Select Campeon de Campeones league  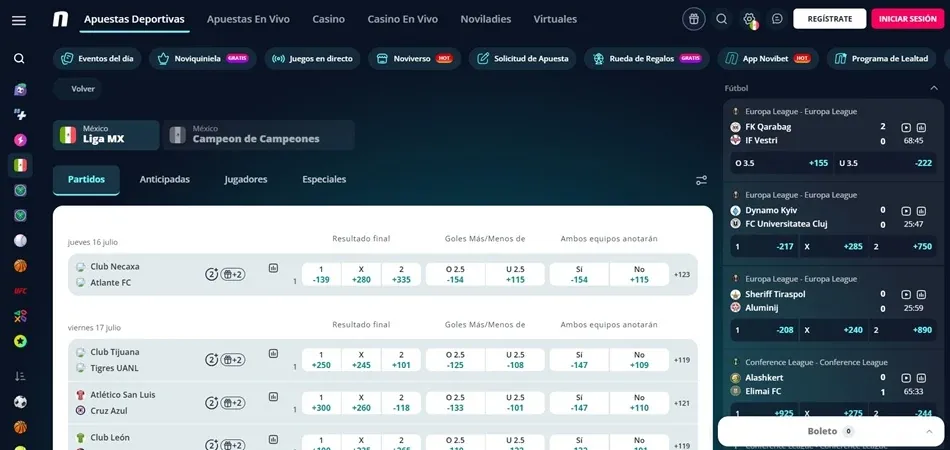click(259, 134)
